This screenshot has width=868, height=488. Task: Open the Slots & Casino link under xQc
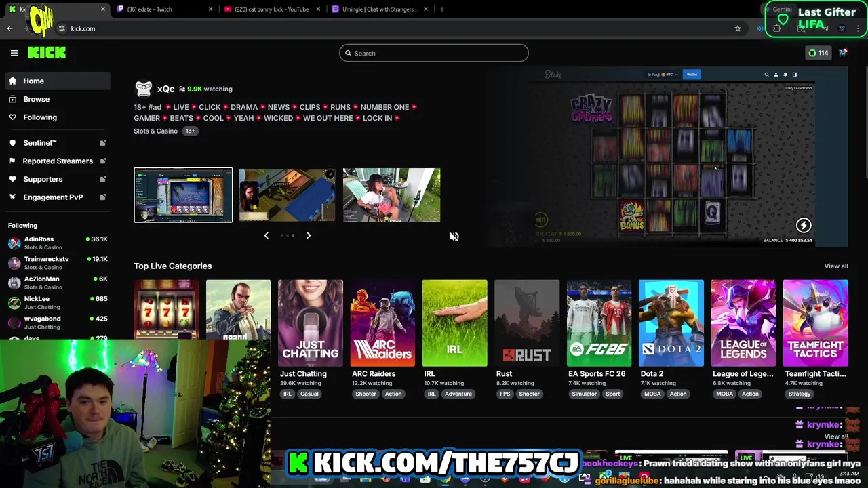click(155, 131)
